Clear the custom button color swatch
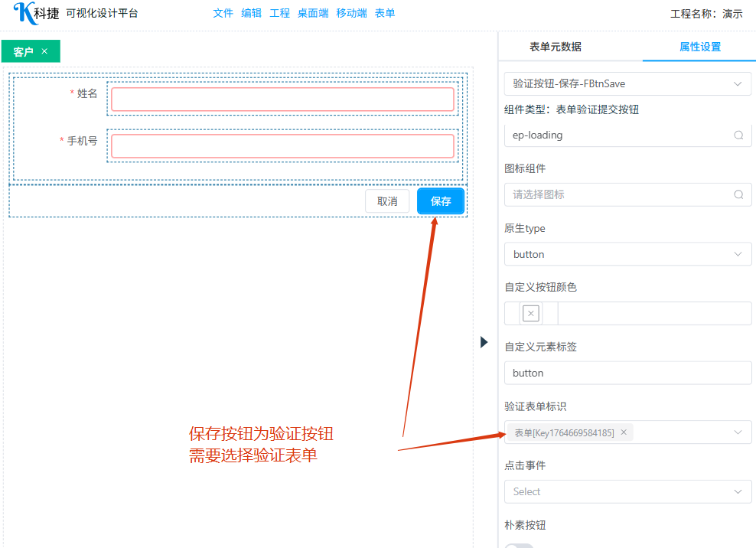 (531, 313)
